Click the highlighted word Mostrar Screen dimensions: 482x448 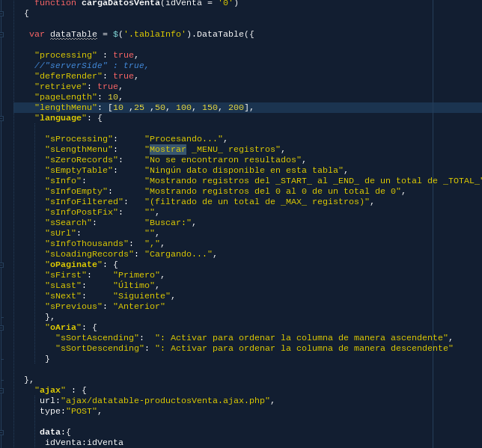[168, 150]
